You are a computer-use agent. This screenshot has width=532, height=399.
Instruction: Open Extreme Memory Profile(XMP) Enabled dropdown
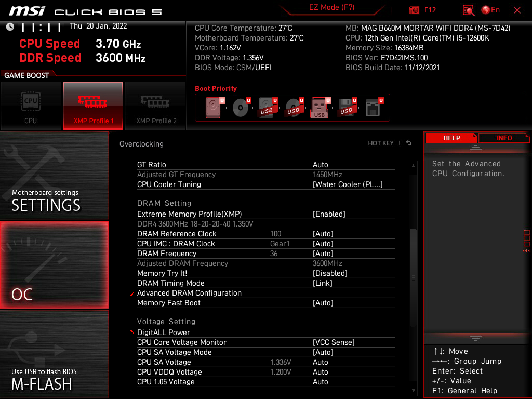point(329,214)
